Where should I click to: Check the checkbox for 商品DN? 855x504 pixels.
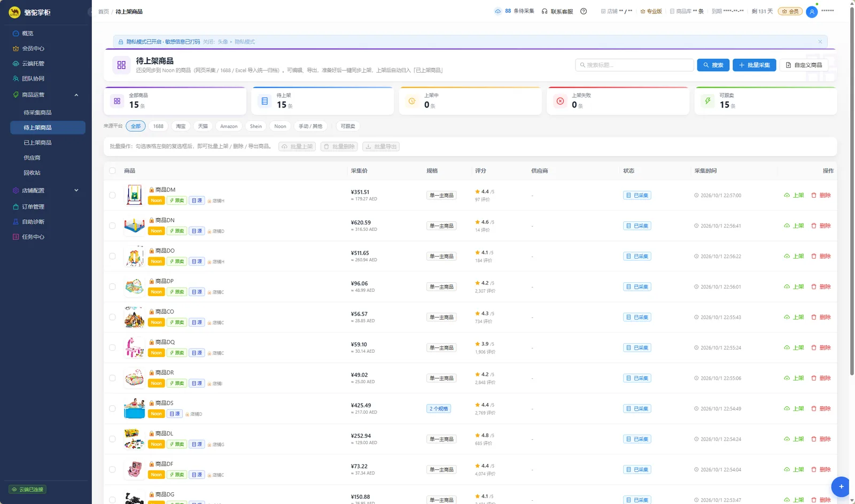click(112, 226)
